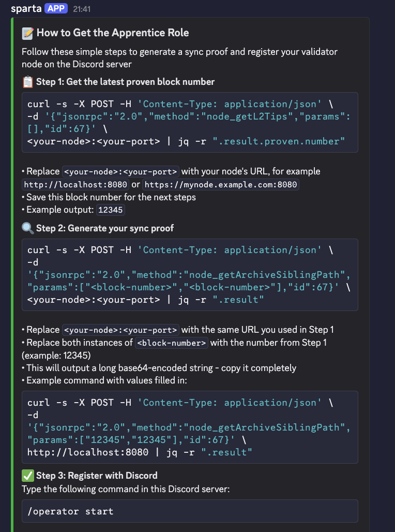Click the magnifying glass emoji at Step 2
Image resolution: width=395 pixels, height=532 pixels.
click(x=28, y=228)
